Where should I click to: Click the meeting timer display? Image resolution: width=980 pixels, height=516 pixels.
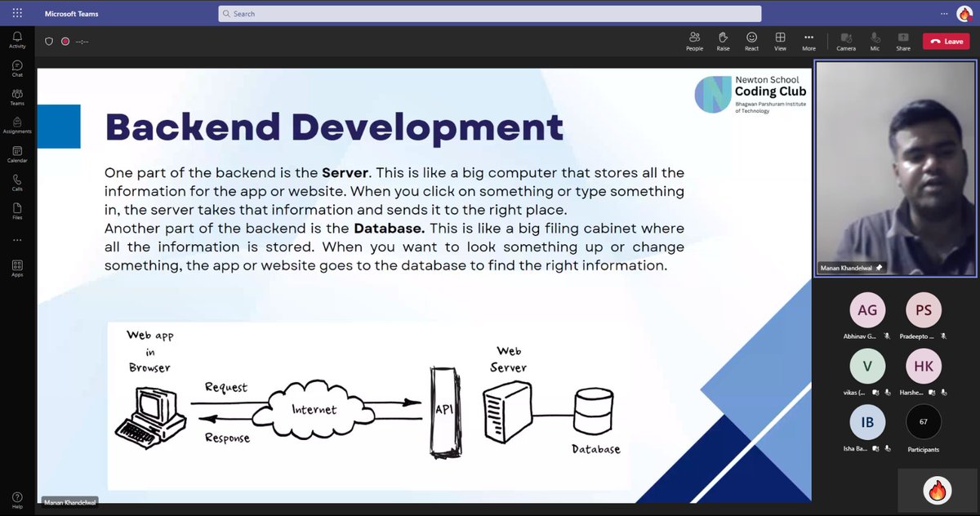(x=82, y=41)
